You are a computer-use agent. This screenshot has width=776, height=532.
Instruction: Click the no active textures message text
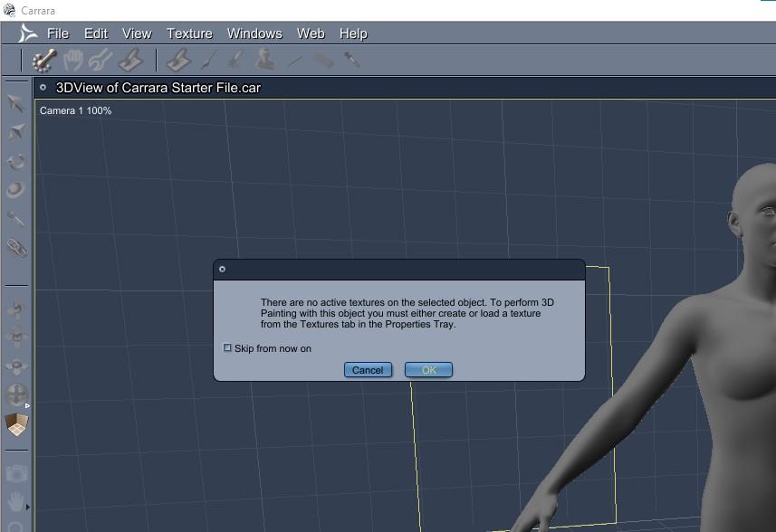point(407,313)
